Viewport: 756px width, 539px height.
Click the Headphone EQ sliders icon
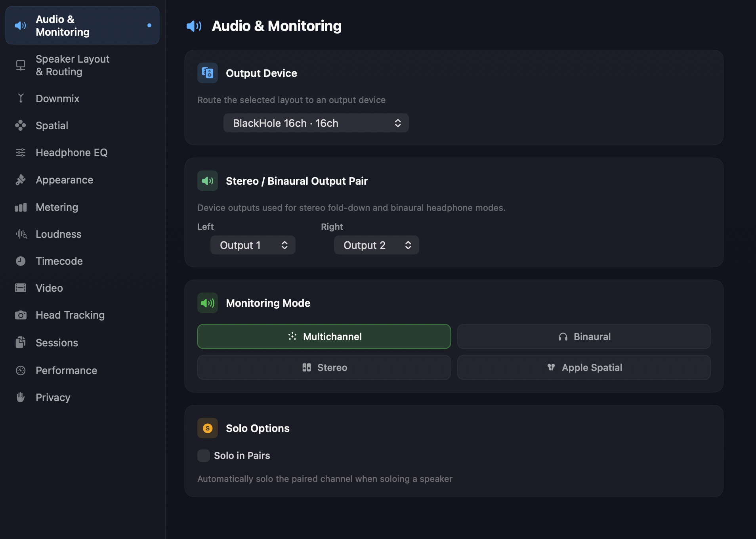21,153
